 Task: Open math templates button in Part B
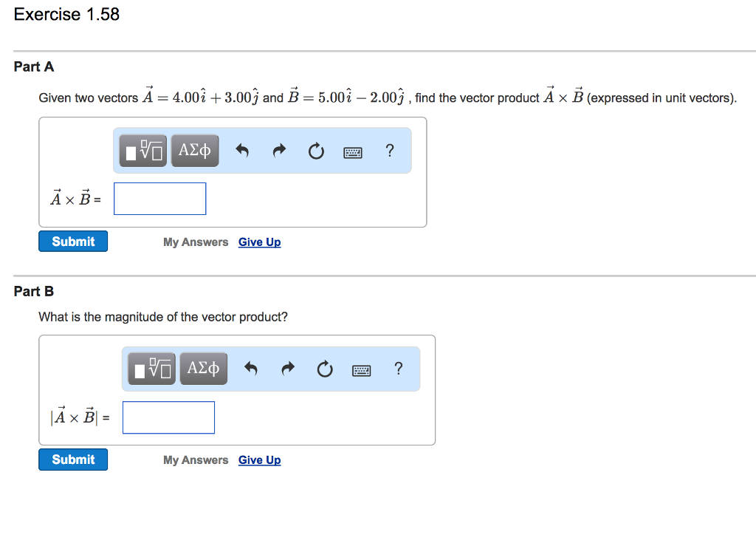pyautogui.click(x=152, y=369)
